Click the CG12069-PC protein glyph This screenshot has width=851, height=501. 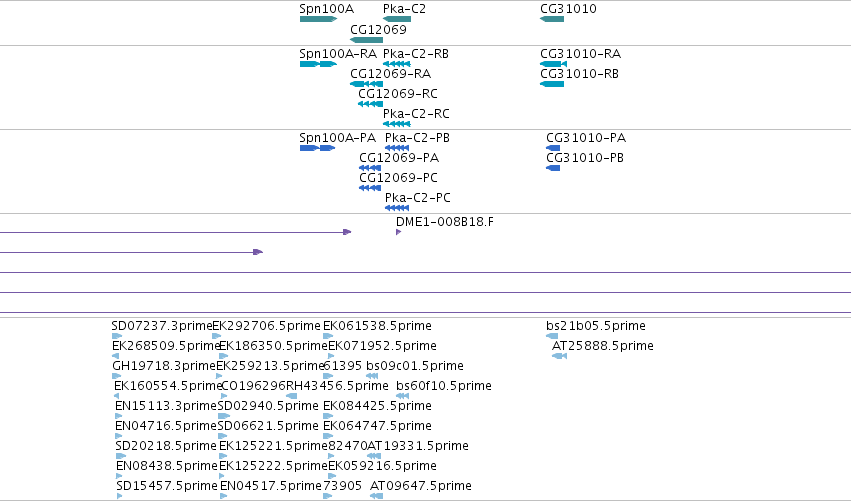pos(370,188)
